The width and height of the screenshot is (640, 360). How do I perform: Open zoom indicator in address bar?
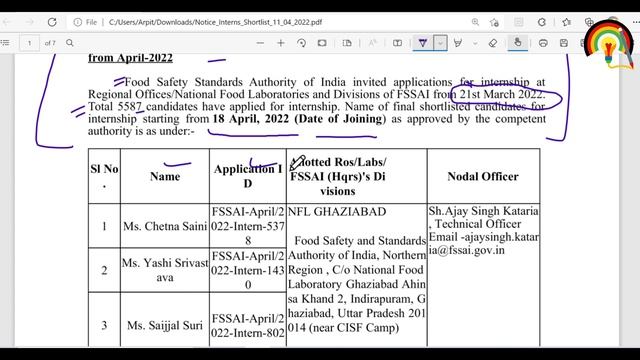point(475,22)
